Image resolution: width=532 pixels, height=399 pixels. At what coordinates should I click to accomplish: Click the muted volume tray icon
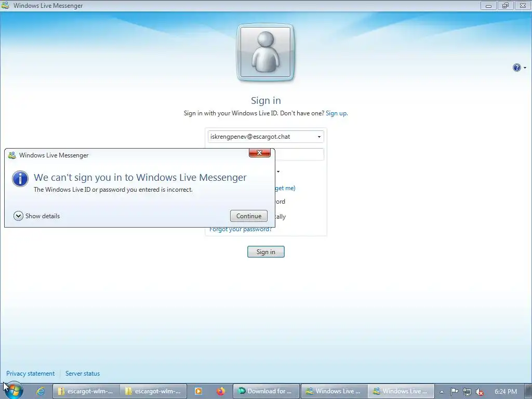(x=480, y=392)
